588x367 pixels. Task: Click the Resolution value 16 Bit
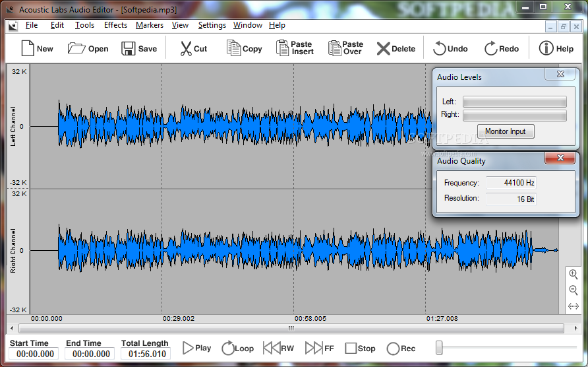pos(511,199)
